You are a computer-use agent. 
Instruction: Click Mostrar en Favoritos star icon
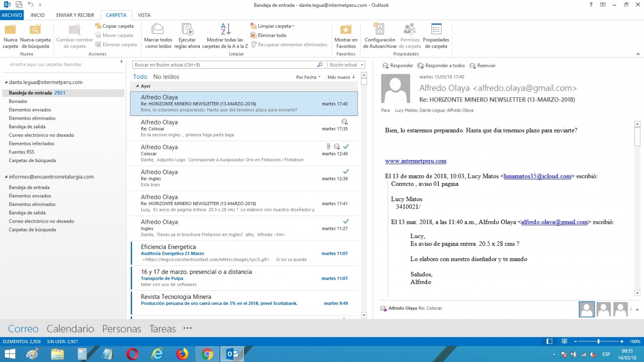coord(346,30)
